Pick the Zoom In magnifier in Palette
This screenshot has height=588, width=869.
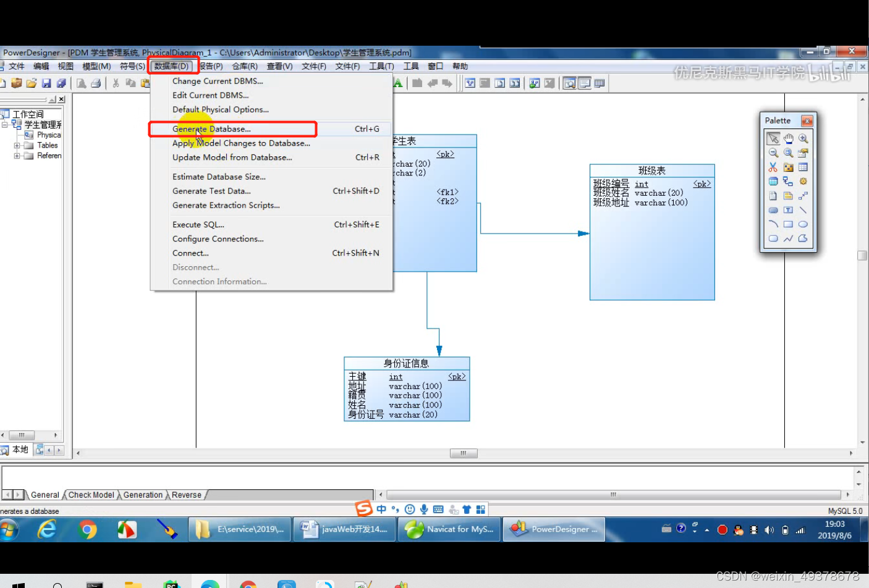click(x=803, y=138)
